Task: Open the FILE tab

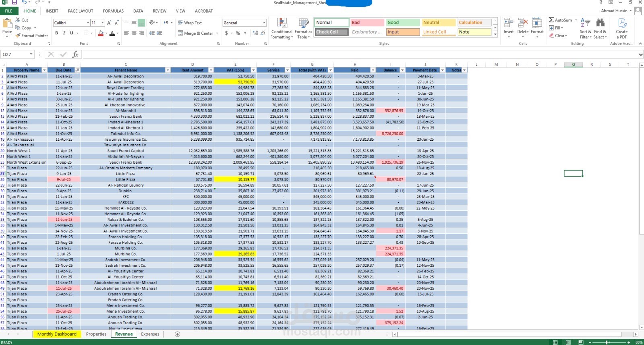Action: [8, 11]
